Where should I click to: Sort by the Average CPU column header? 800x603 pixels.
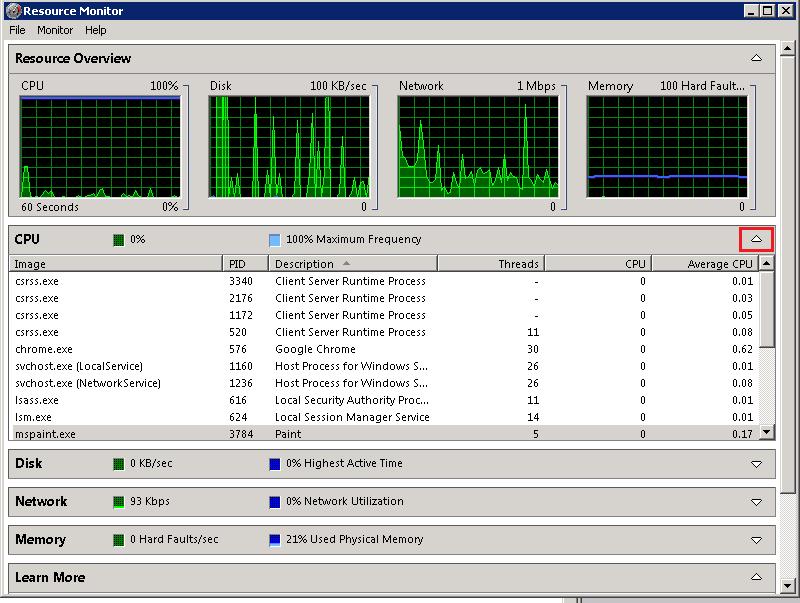point(705,264)
